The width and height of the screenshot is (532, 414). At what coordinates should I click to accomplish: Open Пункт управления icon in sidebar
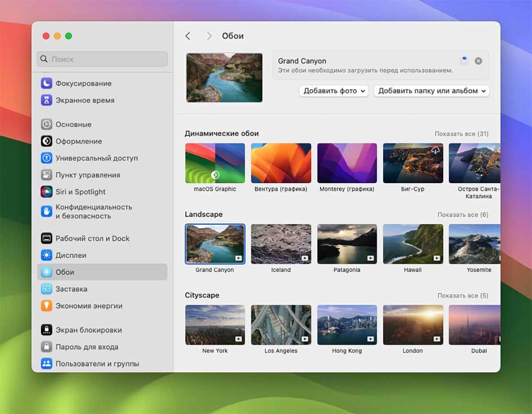click(x=47, y=175)
